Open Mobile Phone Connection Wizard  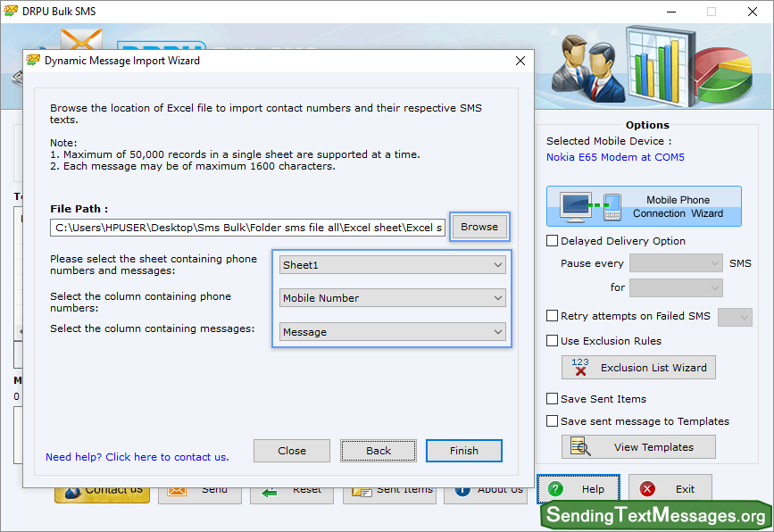click(x=644, y=206)
